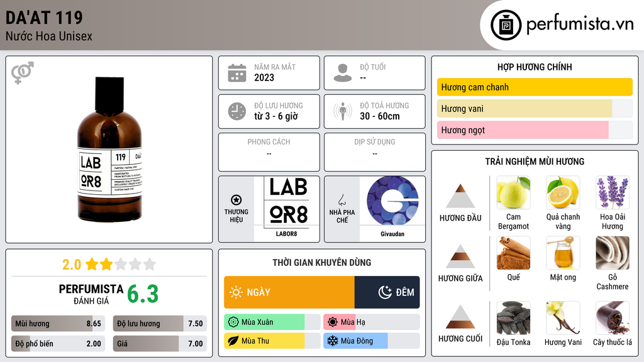
Task: Click the Độ phổ biến 2.00 score bar
Action: 58,344
